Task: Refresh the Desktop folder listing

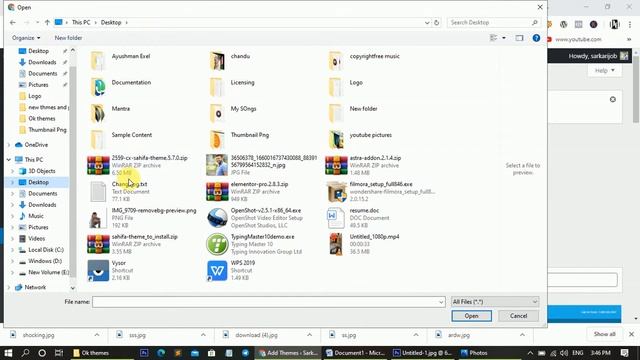Action: click(437, 22)
